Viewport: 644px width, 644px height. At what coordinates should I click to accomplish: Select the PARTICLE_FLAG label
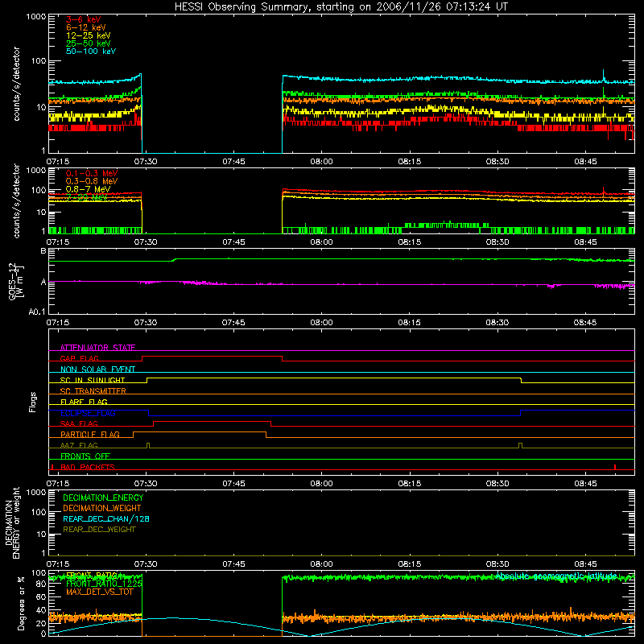[x=90, y=434]
